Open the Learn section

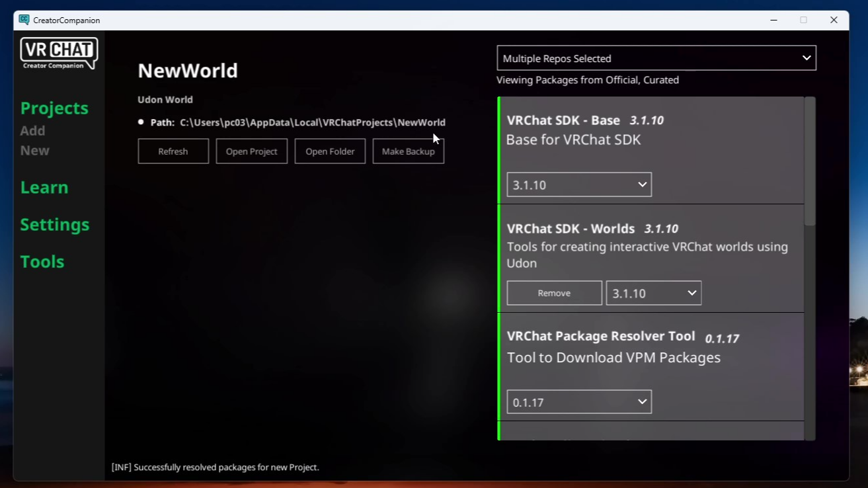(x=44, y=187)
